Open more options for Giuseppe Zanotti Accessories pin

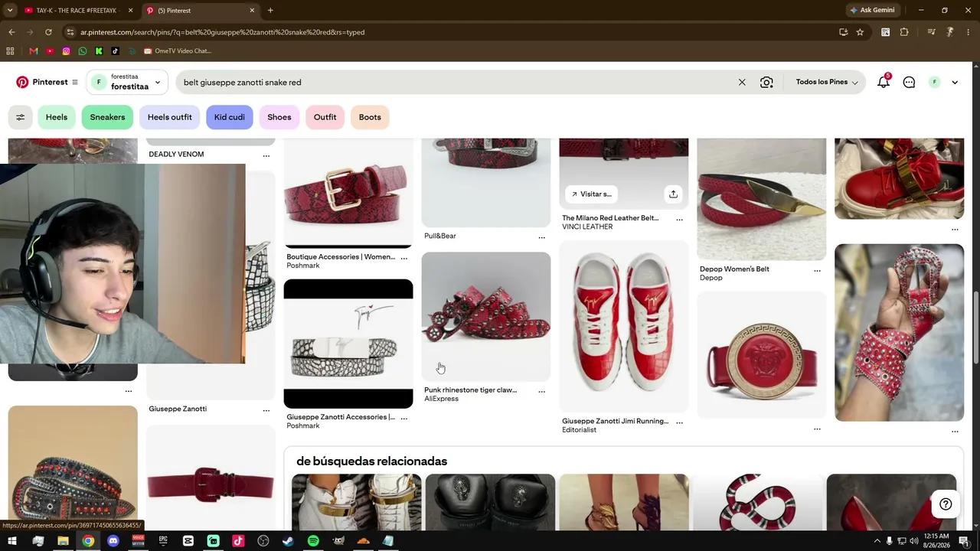tap(404, 418)
